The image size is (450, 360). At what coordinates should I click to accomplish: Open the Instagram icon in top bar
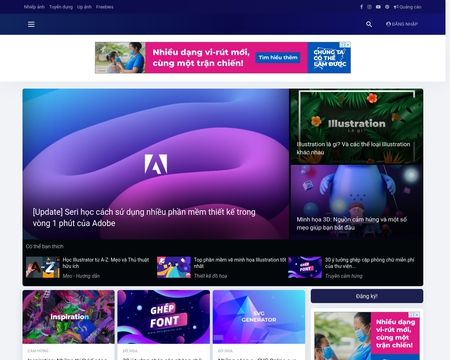pyautogui.click(x=369, y=7)
